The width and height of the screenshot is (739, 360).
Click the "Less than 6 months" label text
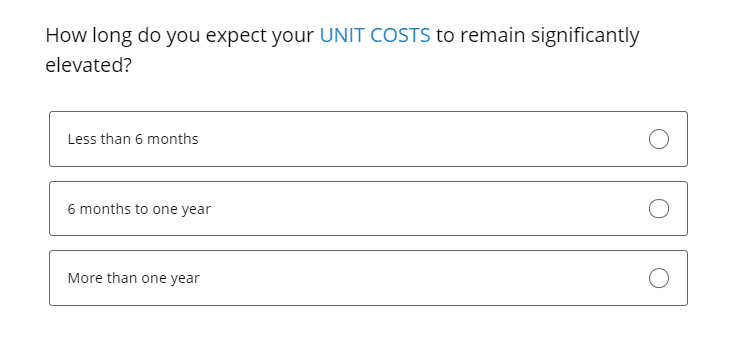(x=133, y=139)
